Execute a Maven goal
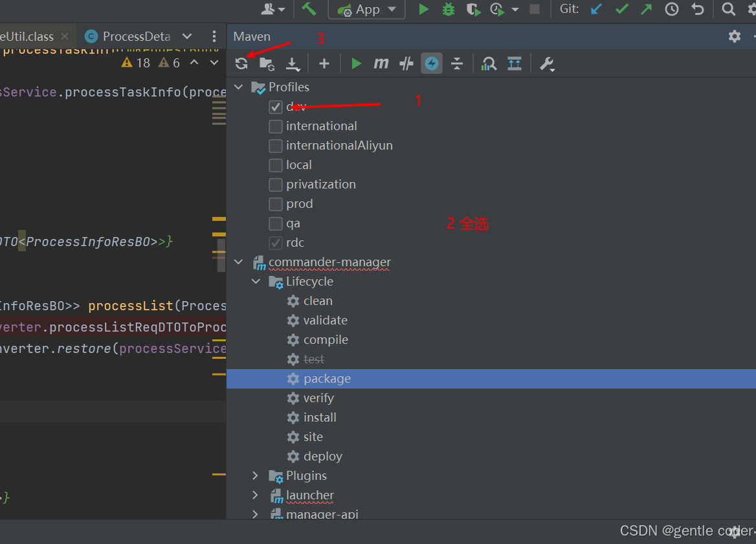Viewport: 756px width, 544px height. (x=381, y=63)
